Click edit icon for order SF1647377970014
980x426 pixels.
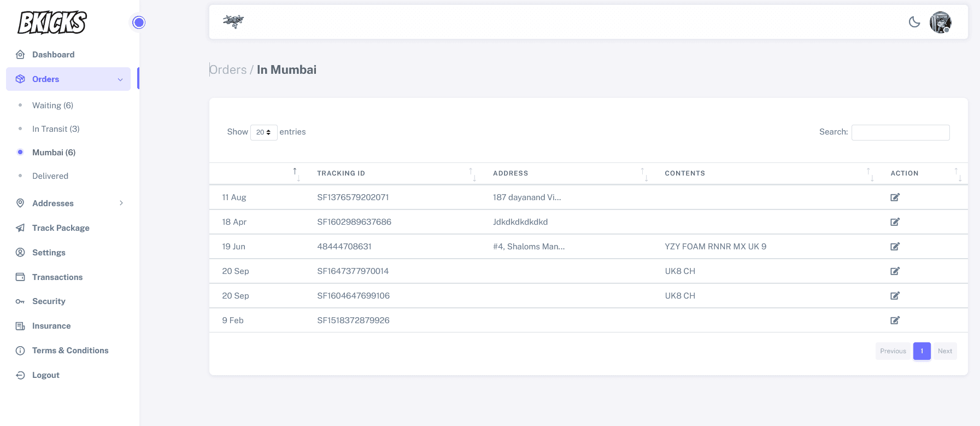pyautogui.click(x=895, y=271)
